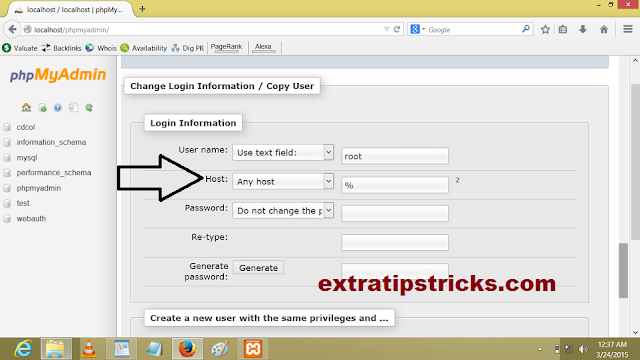
Task: Click the log out icon in sidebar
Action: click(42, 108)
